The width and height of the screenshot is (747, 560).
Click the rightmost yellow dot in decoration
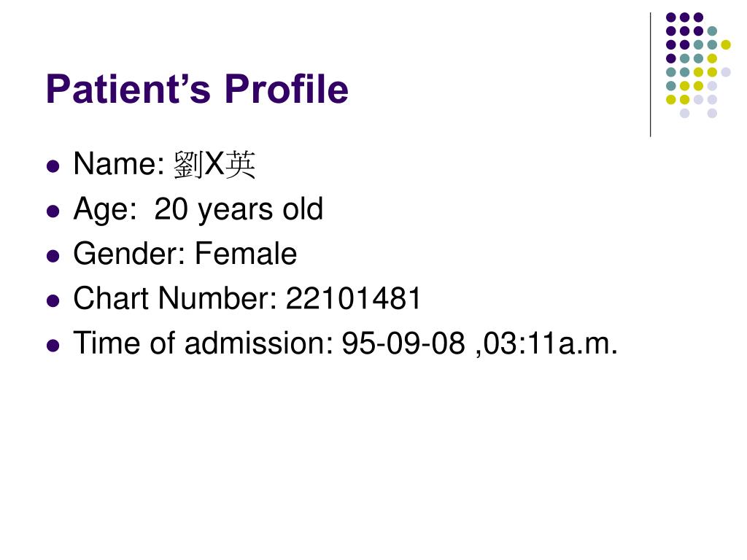(726, 44)
